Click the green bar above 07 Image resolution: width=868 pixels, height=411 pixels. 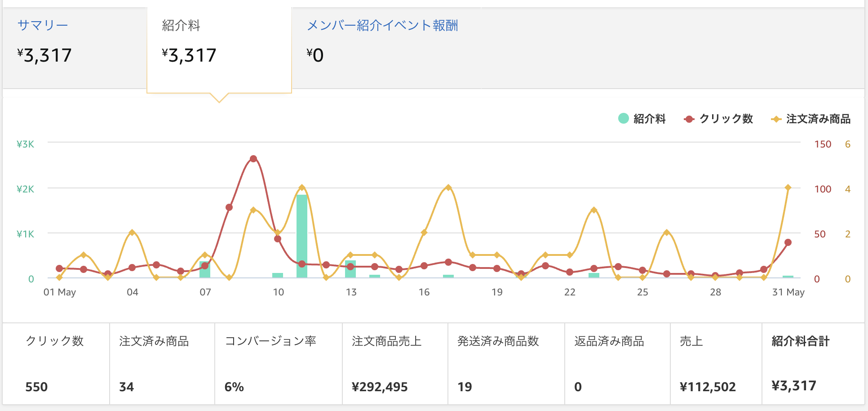point(205,269)
